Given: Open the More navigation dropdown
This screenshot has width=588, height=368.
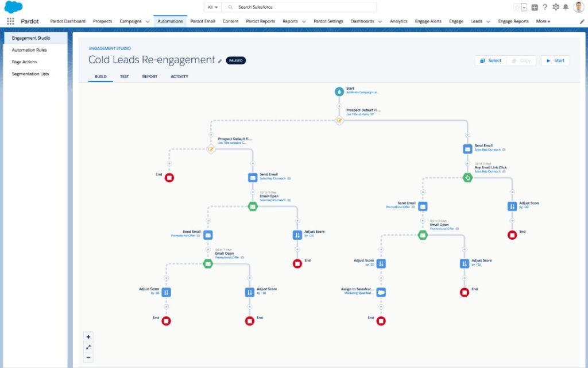Looking at the screenshot, I should tap(543, 21).
